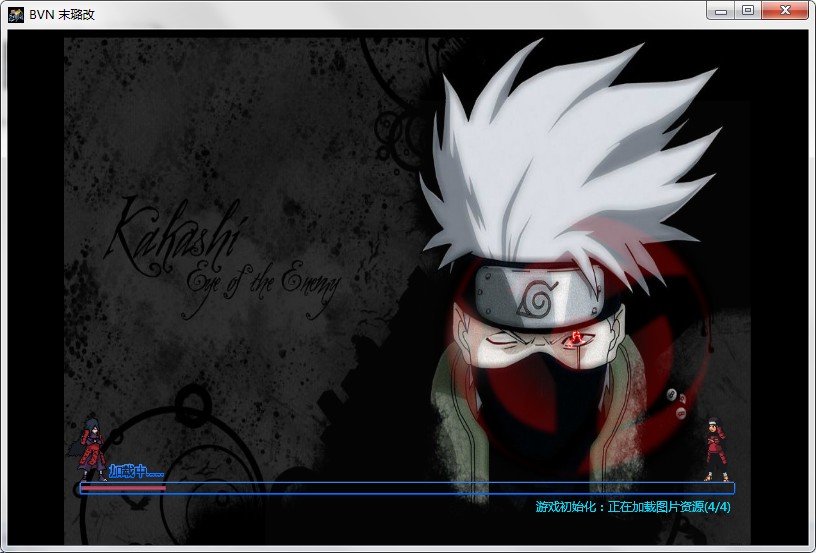Maximize the BVN window
The height and width of the screenshot is (553, 816).
[x=748, y=10]
